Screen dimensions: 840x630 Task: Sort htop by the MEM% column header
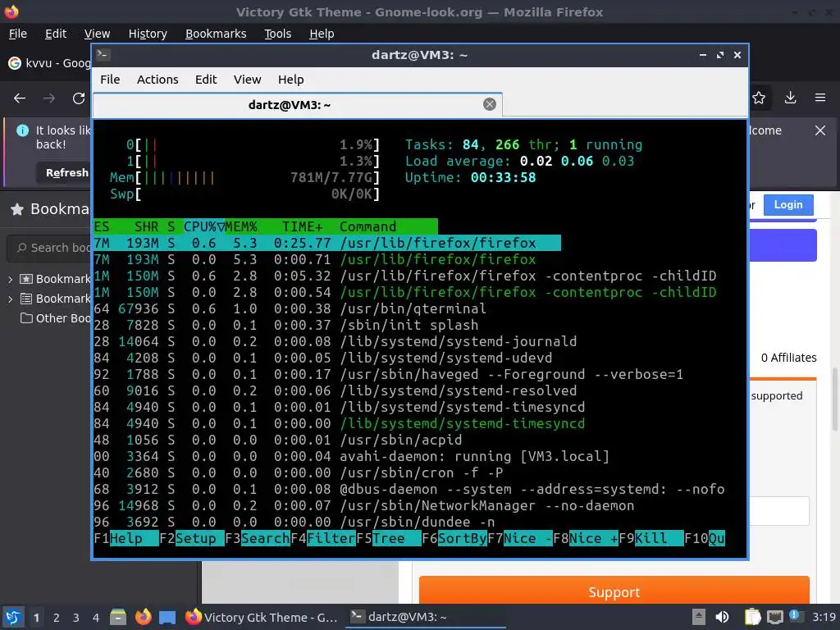click(241, 226)
